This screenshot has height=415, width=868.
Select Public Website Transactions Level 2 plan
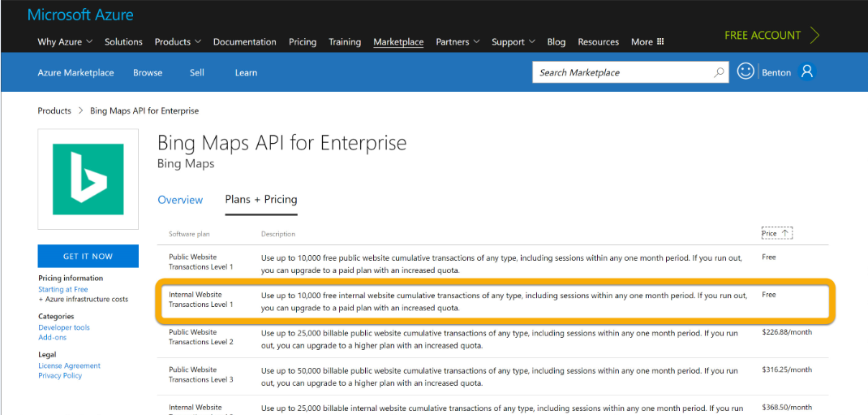click(201, 337)
